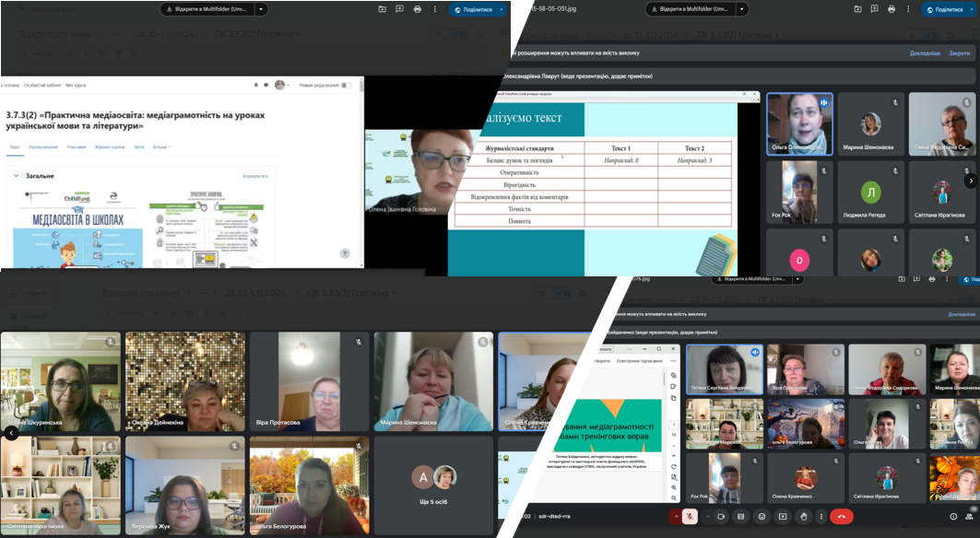
Task: Open Відкрити в Multifolder above the Moodle page
Action: [x=208, y=9]
